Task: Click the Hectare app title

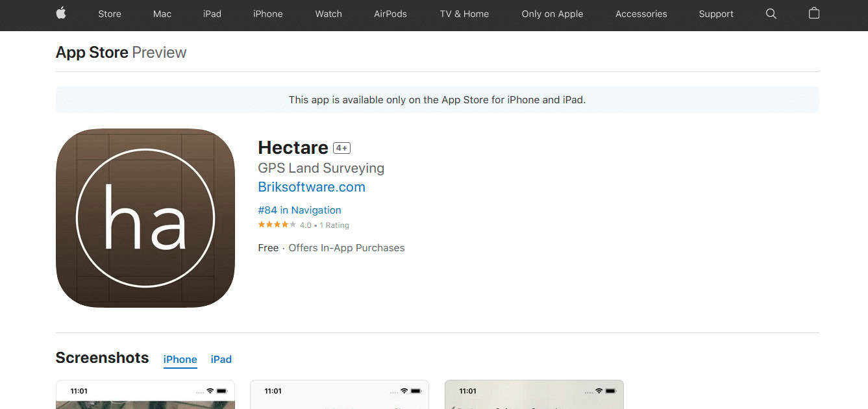Action: point(293,148)
